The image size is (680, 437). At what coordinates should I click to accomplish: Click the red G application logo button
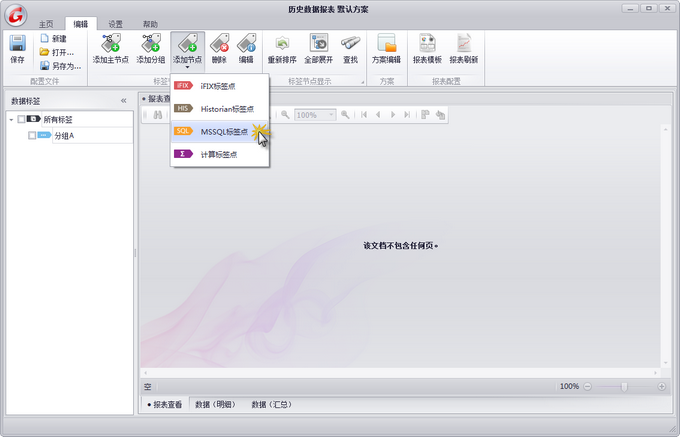pos(16,15)
